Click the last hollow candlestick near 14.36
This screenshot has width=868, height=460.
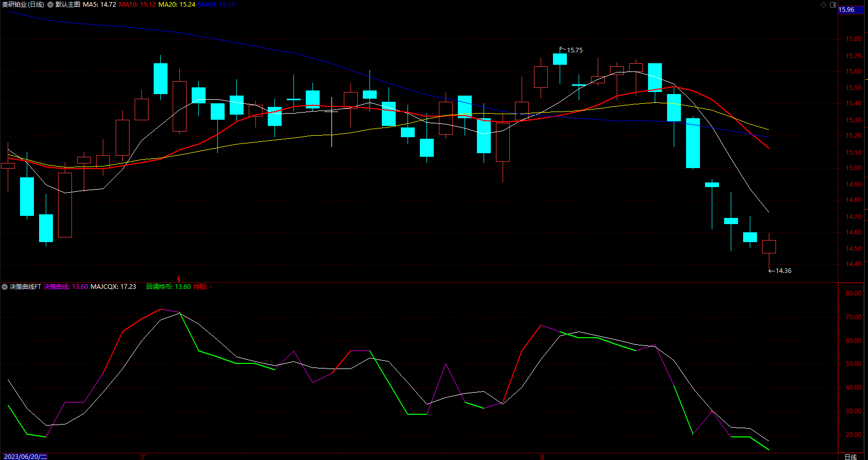coord(769,247)
